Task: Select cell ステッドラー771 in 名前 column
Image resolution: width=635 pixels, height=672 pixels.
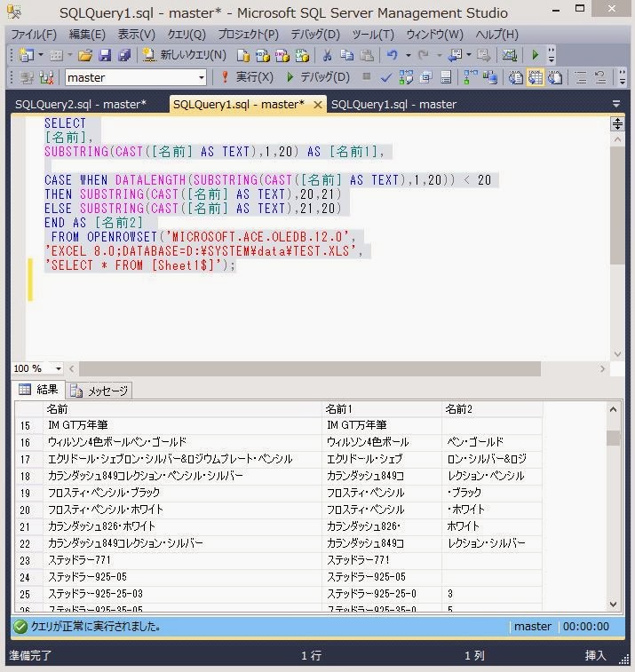Action: pyautogui.click(x=182, y=560)
